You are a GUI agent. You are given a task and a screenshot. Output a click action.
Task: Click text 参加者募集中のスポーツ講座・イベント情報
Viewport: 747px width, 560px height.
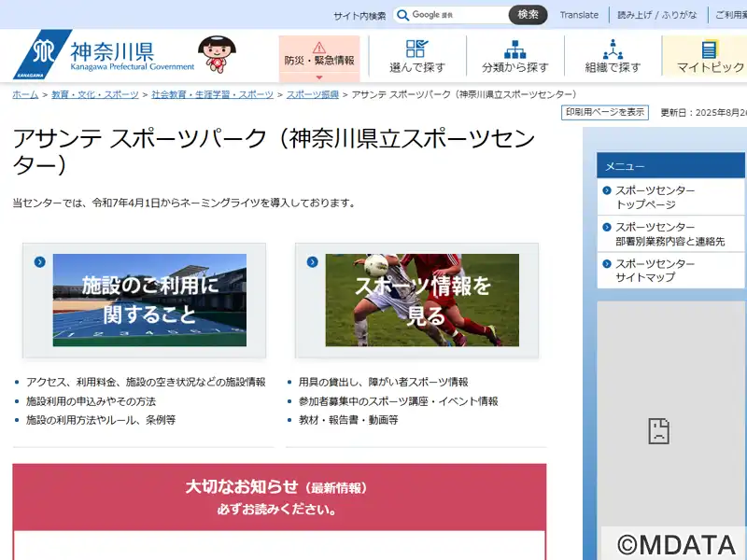tap(399, 401)
